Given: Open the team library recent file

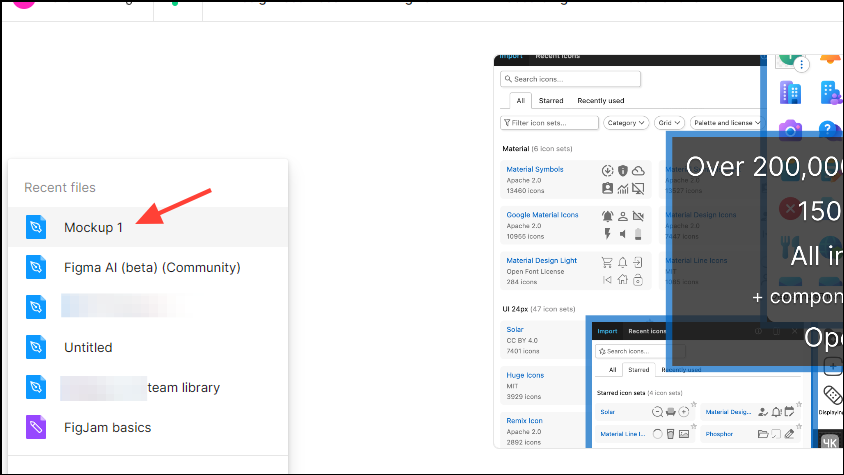Looking at the screenshot, I should click(x=148, y=387).
